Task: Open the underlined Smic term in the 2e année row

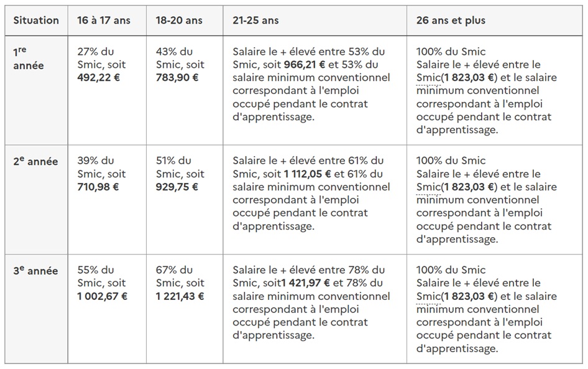Action: (428, 187)
